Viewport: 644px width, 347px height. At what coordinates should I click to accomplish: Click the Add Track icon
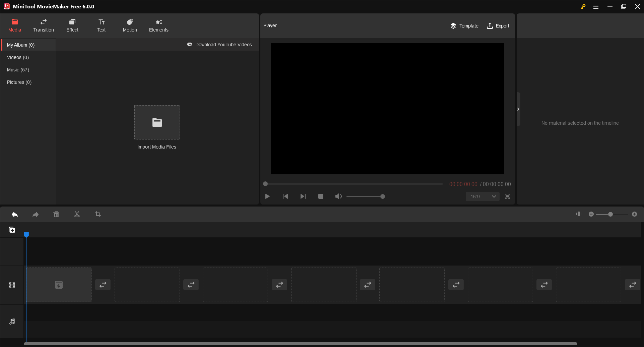coord(12,230)
